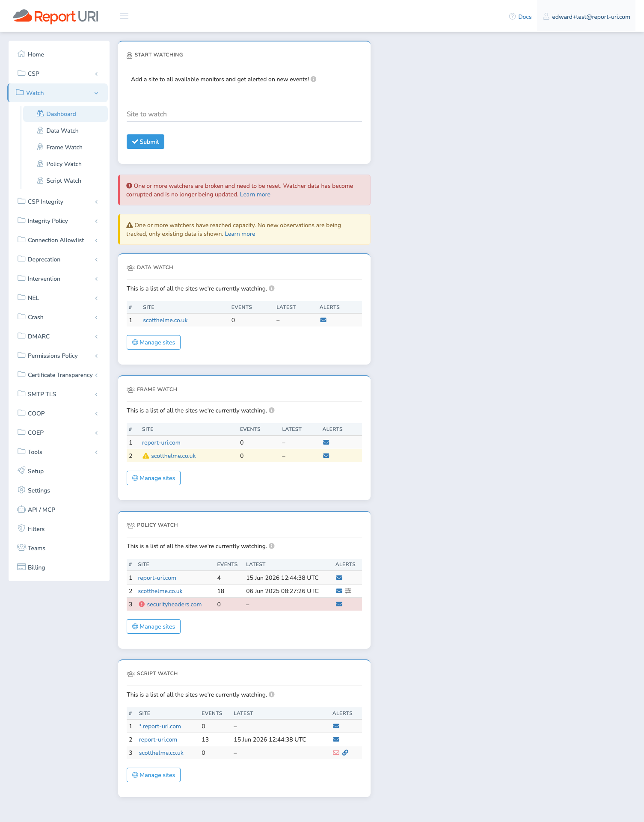Expand the Permissions Policy menu
This screenshot has height=822, width=644.
pos(59,356)
